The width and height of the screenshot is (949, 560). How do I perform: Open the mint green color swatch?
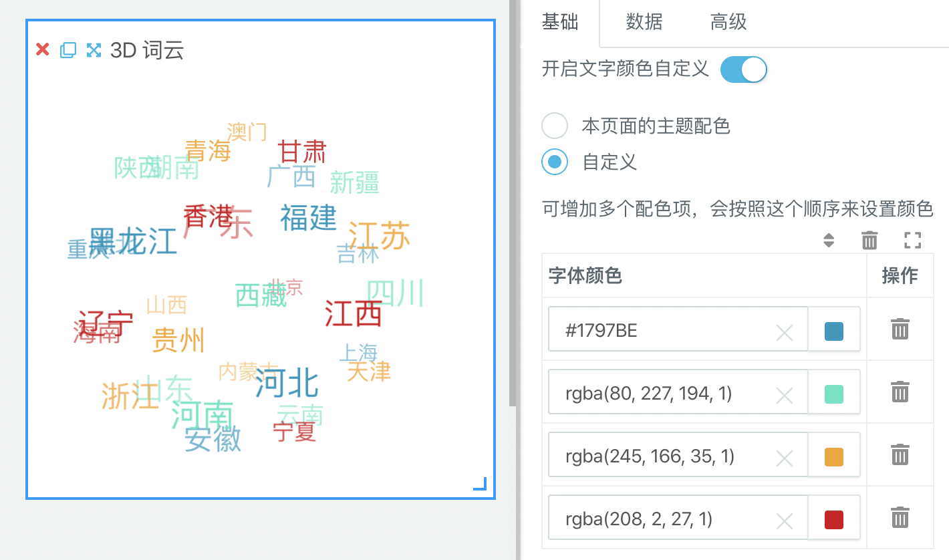coord(834,394)
